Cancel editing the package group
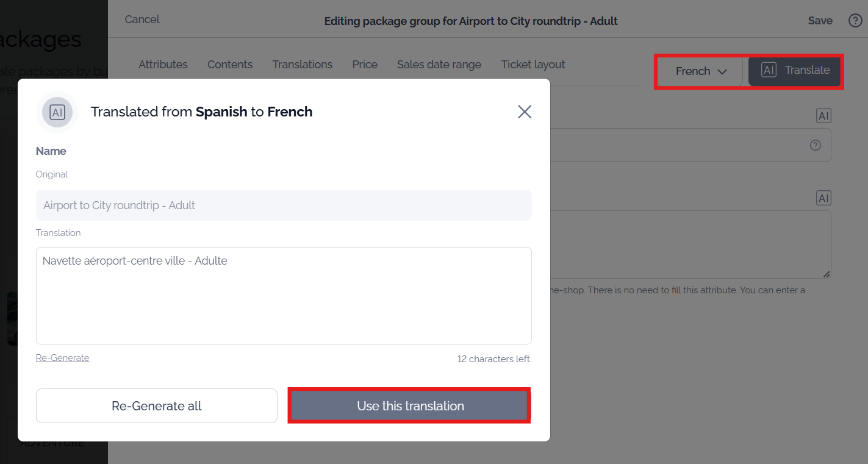The height and width of the screenshot is (464, 868). tap(142, 20)
